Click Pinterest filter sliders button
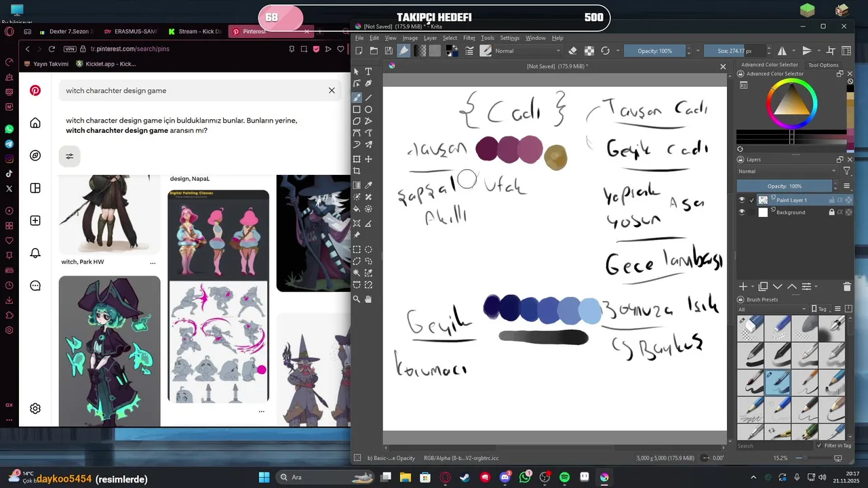 tap(69, 156)
